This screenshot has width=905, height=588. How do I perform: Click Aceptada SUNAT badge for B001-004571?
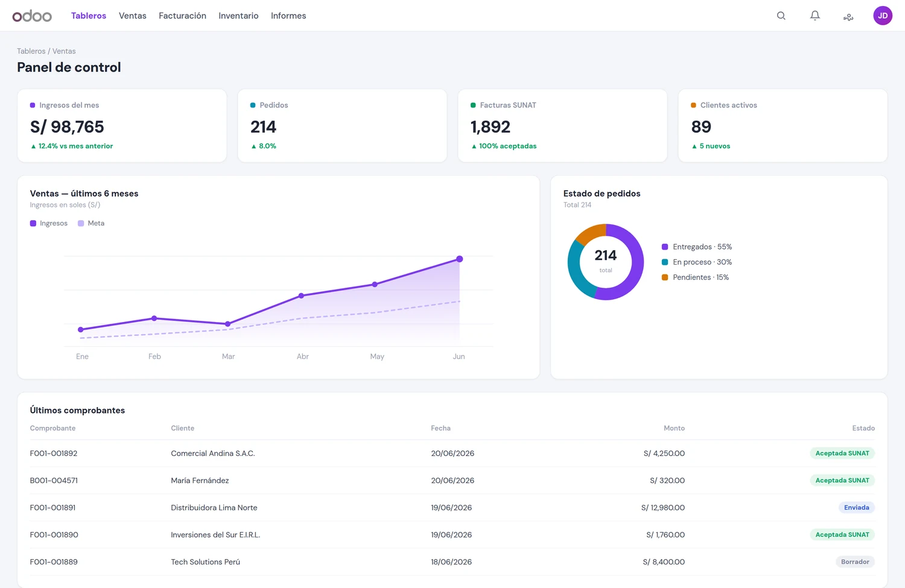(x=842, y=481)
